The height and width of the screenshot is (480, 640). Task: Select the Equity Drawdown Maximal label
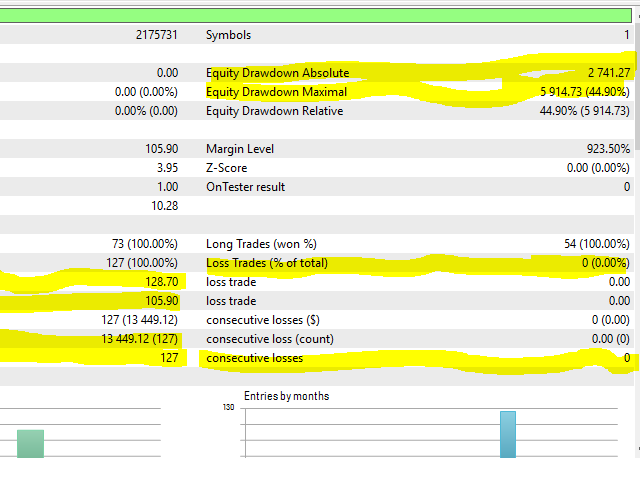click(276, 92)
